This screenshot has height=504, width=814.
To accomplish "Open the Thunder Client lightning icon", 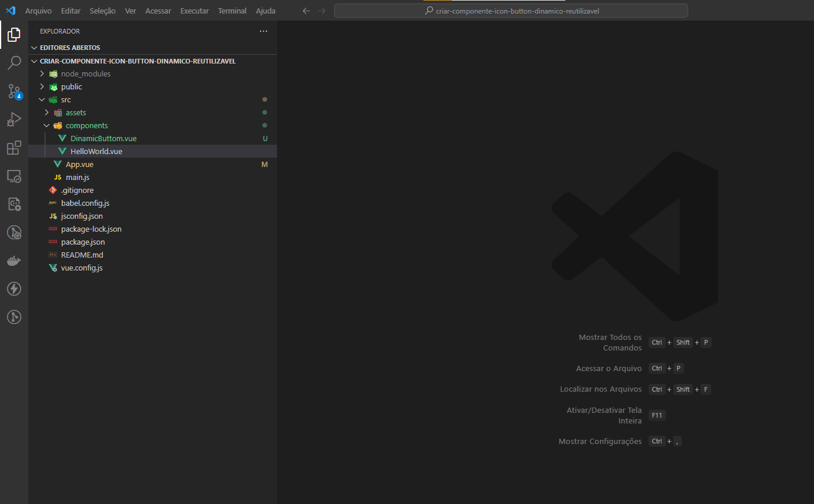I will tap(14, 289).
